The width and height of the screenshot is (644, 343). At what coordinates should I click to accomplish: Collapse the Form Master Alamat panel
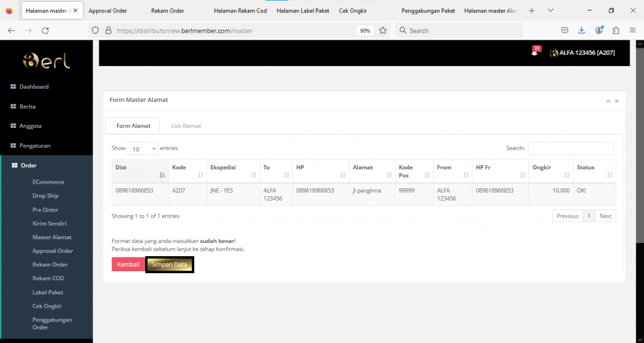tap(608, 101)
